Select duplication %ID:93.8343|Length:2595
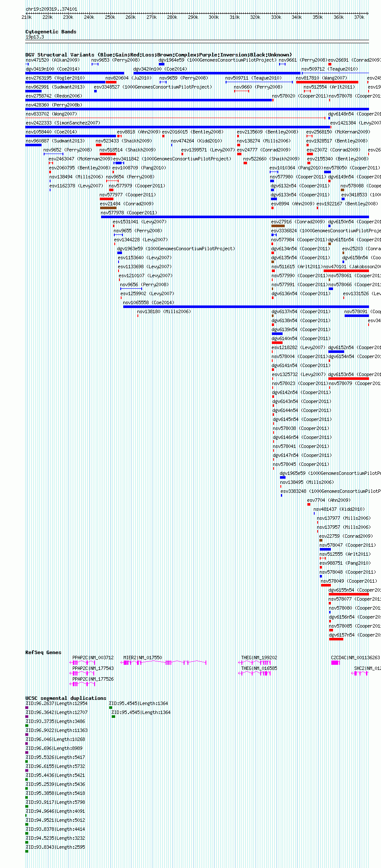 point(55,847)
